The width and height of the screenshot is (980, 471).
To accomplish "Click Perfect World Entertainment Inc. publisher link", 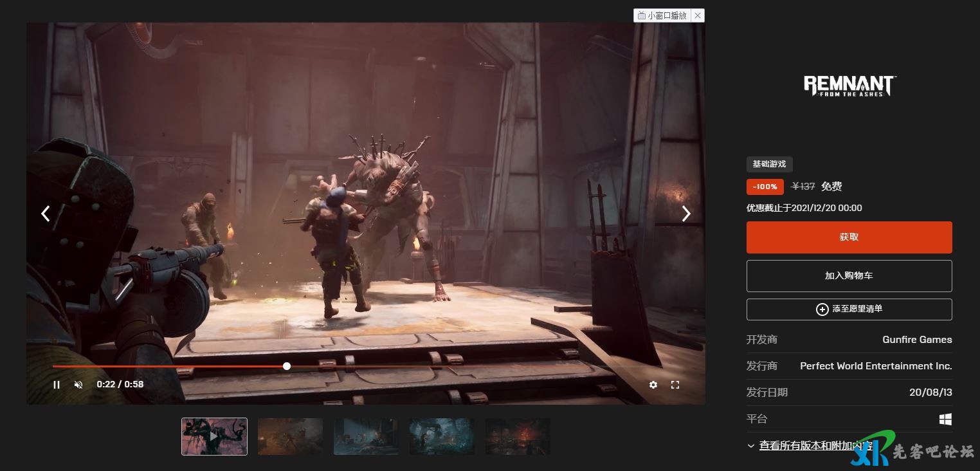I will pyautogui.click(x=876, y=366).
